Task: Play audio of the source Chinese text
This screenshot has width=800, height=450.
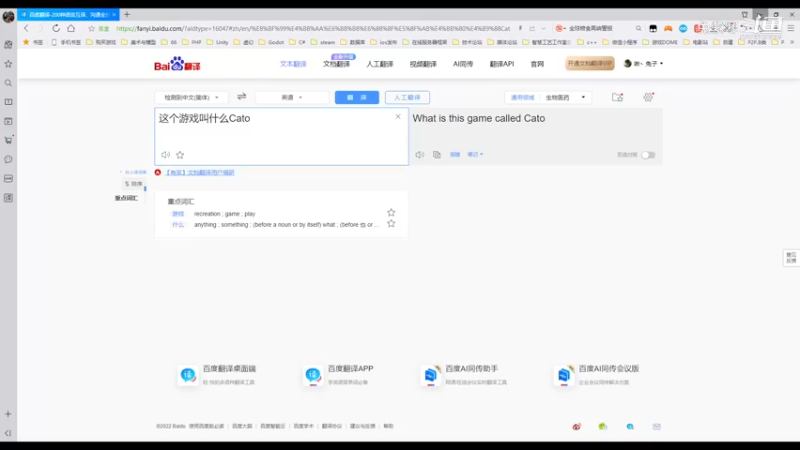Action: coord(165,155)
